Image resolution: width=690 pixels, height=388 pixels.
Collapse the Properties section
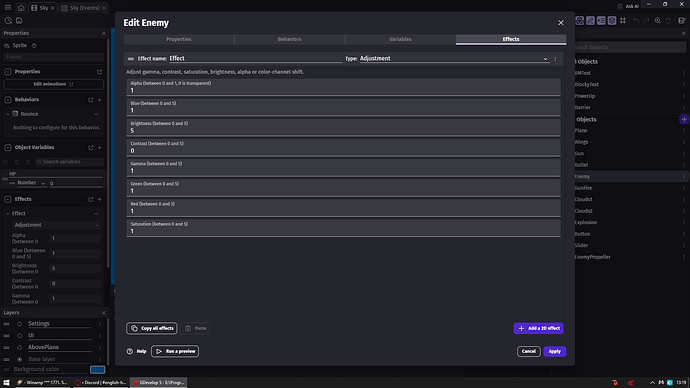8,72
